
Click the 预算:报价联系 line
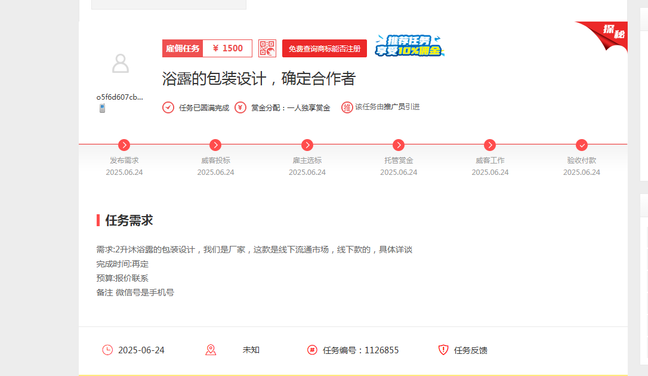(122, 278)
